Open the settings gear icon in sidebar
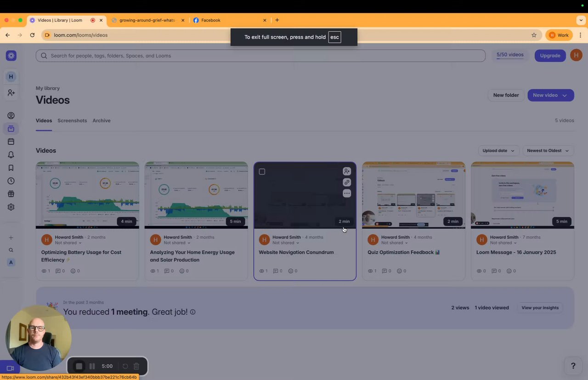This screenshot has width=588, height=380. click(11, 207)
